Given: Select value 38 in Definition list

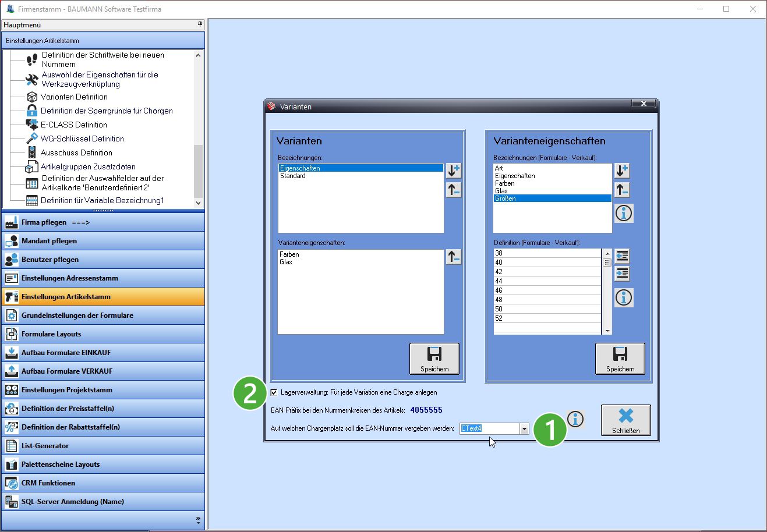Looking at the screenshot, I should pyautogui.click(x=547, y=253).
